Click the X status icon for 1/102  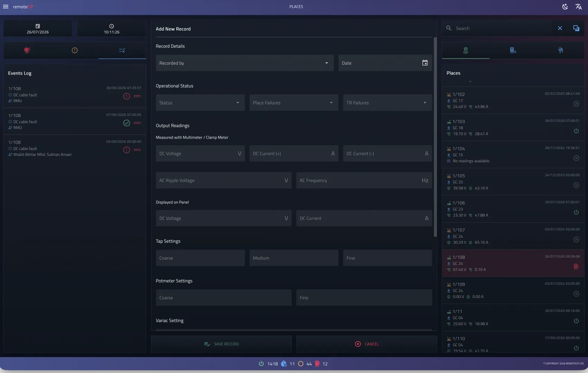pos(576,104)
